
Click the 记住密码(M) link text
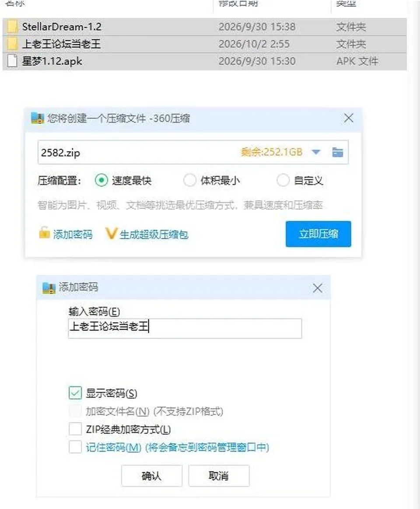(114, 447)
